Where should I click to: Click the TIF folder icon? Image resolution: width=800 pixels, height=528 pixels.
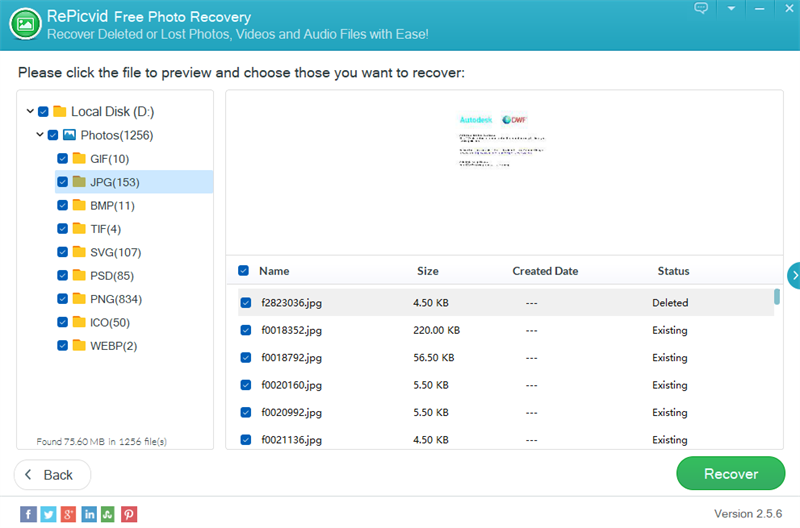(79, 228)
